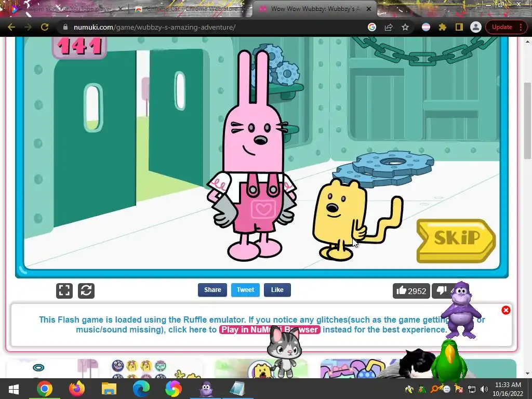Click the green parrot desktop buddy
Viewport: 532px width, 399px height.
(x=449, y=360)
